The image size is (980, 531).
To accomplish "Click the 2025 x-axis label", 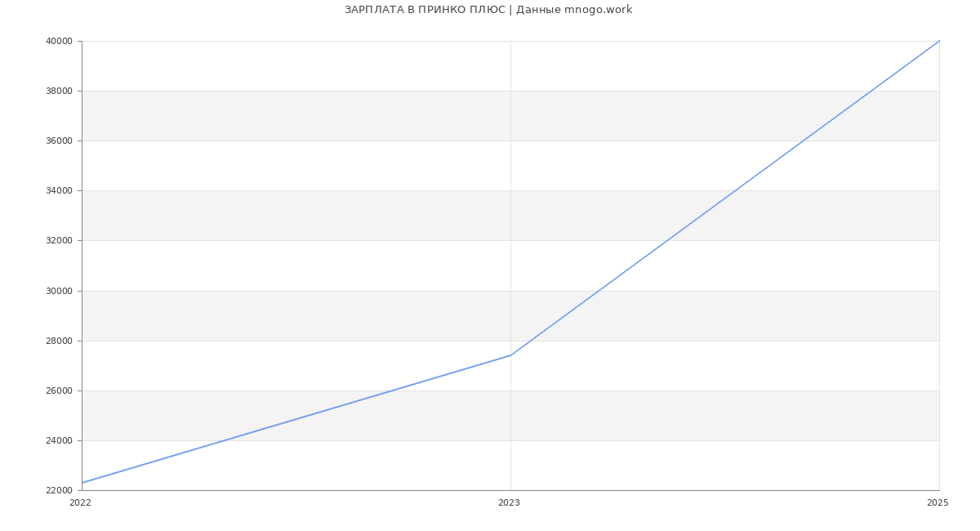I will [938, 503].
